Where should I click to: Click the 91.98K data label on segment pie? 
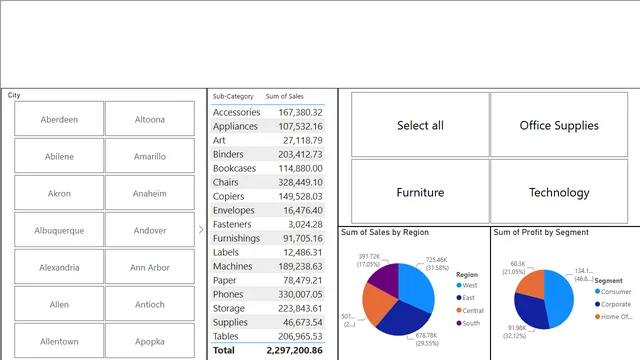coord(517,328)
